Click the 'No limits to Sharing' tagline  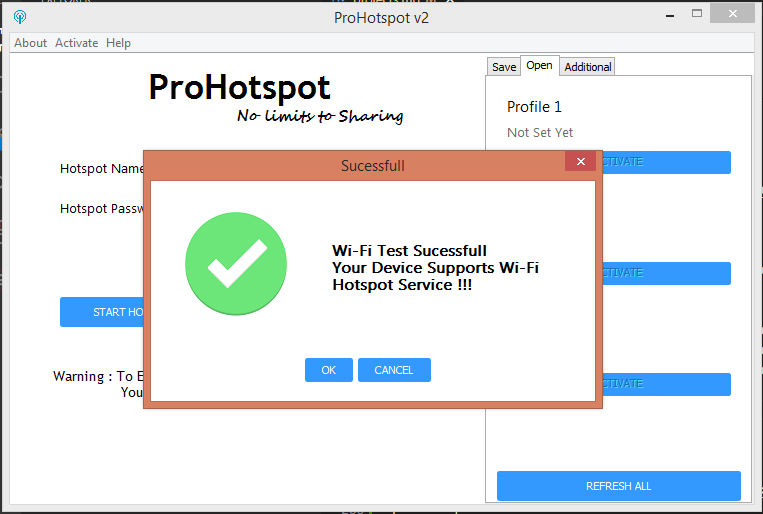point(320,116)
